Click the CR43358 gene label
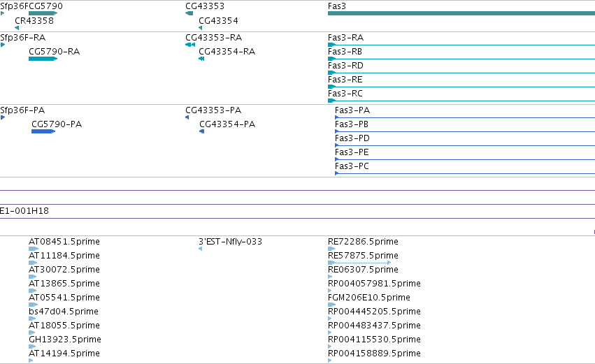595x364 pixels. (x=34, y=20)
